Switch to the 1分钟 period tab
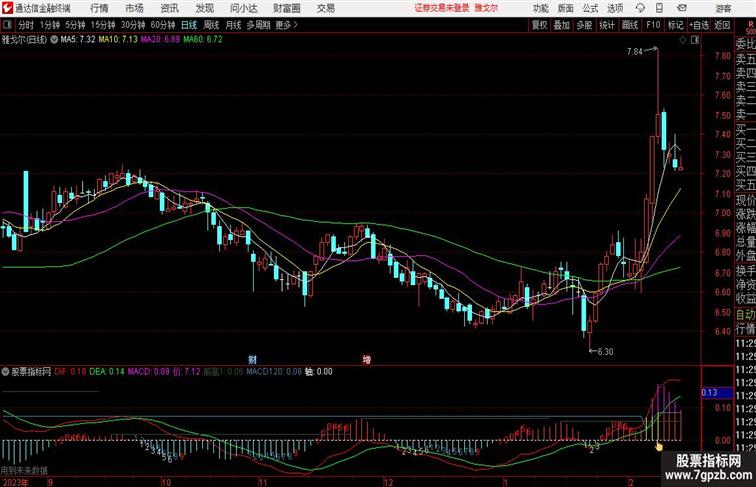The height and width of the screenshot is (487, 756). 50,25
